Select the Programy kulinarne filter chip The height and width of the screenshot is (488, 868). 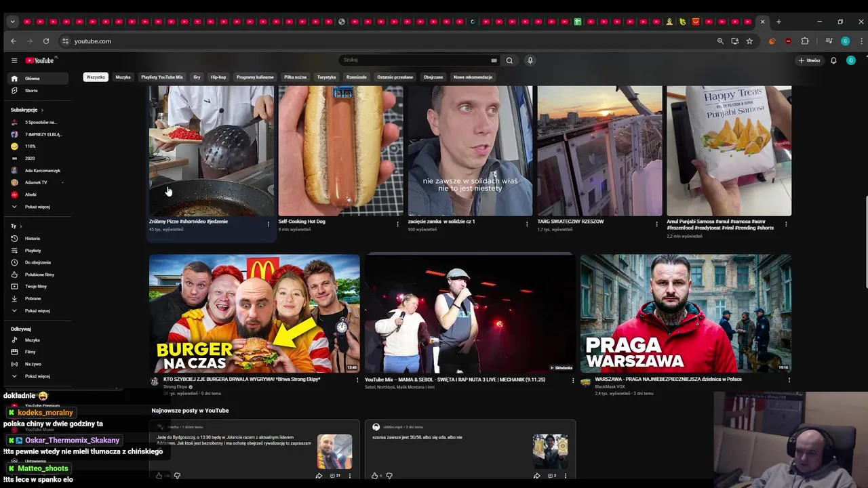(255, 77)
